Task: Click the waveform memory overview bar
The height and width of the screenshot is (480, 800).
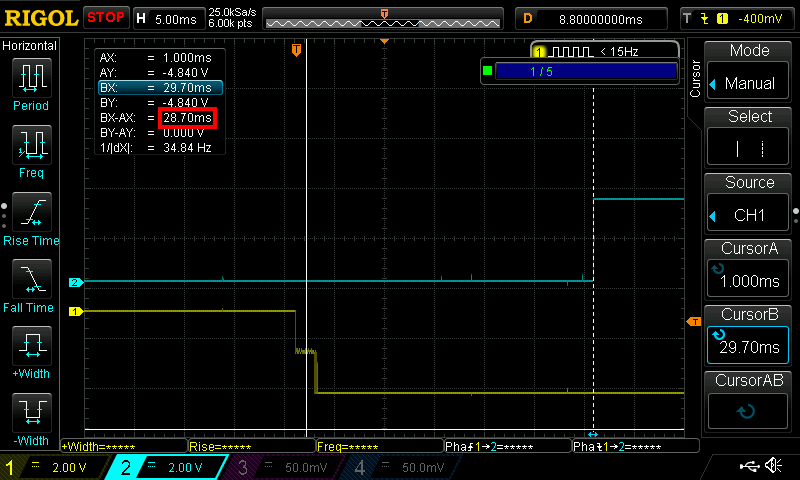Action: point(383,19)
